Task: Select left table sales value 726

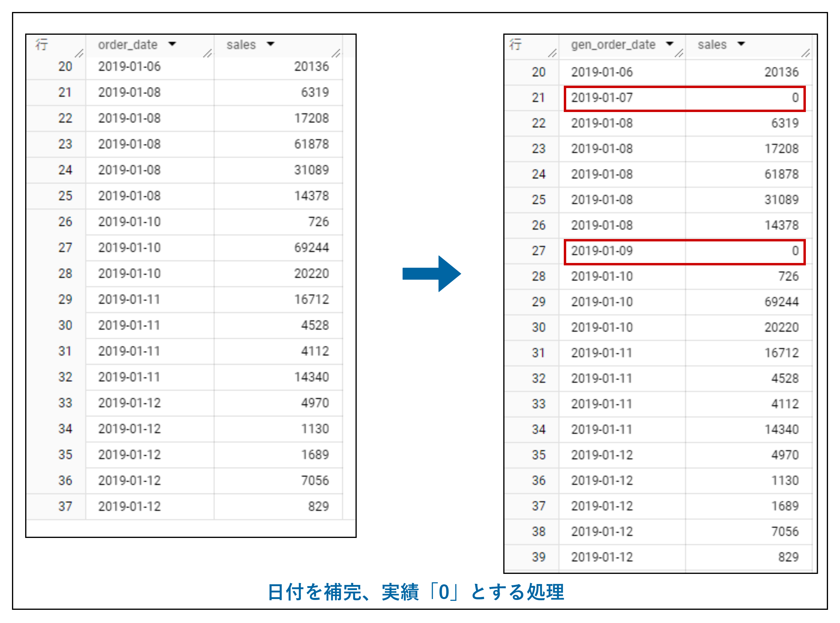Action: pos(318,222)
